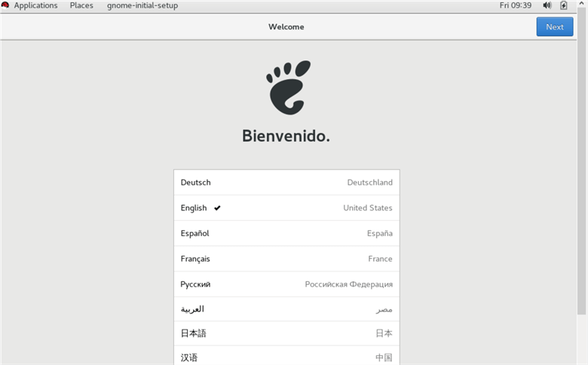
Task: Click the clock showing Fri 09:39
Action: pyautogui.click(x=515, y=5)
